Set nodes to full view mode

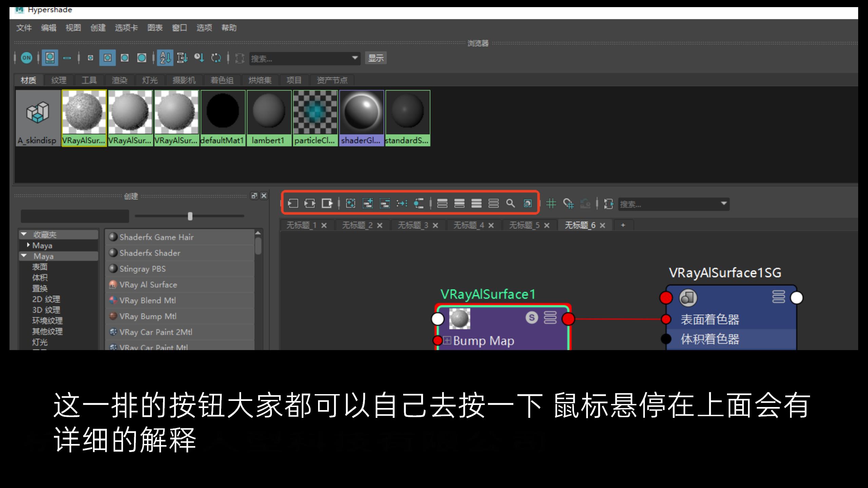pos(476,203)
